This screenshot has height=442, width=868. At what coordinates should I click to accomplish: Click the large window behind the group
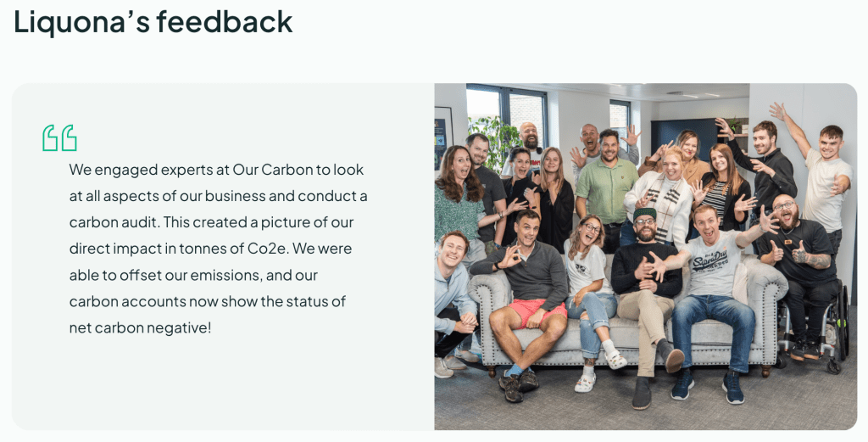click(x=507, y=106)
